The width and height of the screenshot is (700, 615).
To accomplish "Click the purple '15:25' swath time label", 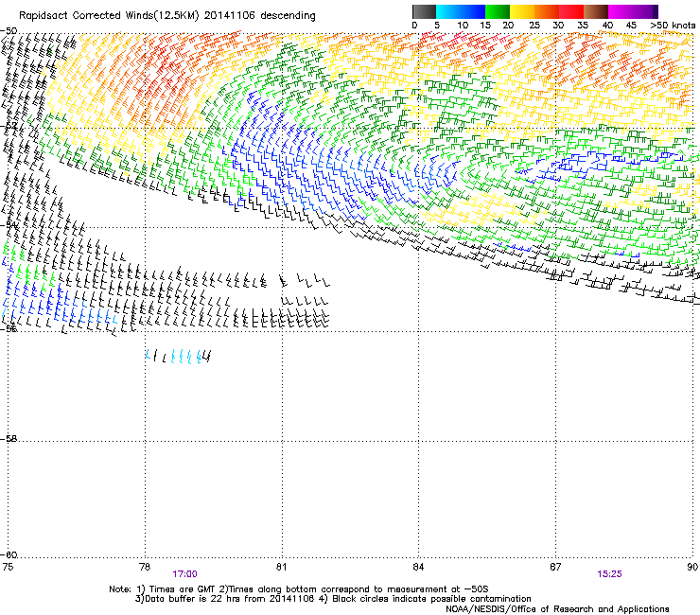I will pyautogui.click(x=609, y=574).
